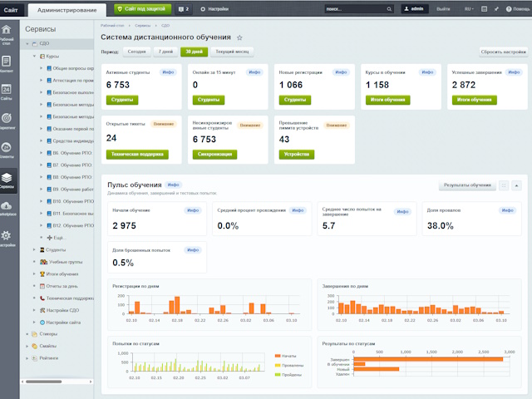Click the sidebar scrollbar left arrow
The width and height of the screenshot is (532, 399).
(x=22, y=382)
